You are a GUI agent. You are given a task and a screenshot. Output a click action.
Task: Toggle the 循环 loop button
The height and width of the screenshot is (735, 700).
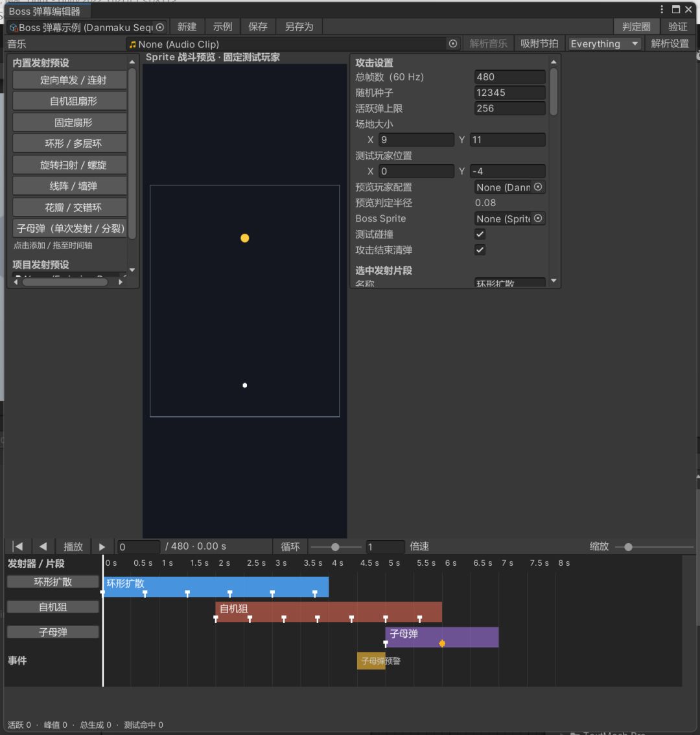(290, 546)
